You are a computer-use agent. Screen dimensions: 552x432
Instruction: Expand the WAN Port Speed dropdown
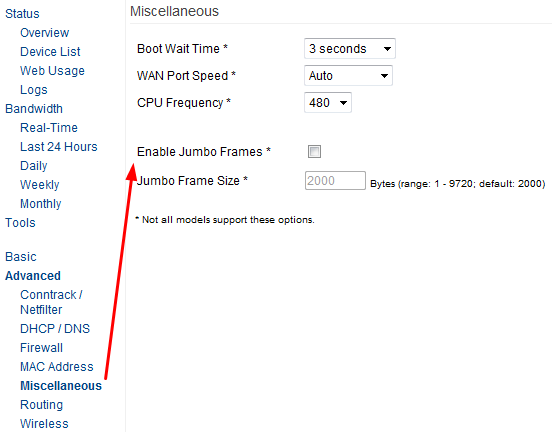[x=348, y=75]
